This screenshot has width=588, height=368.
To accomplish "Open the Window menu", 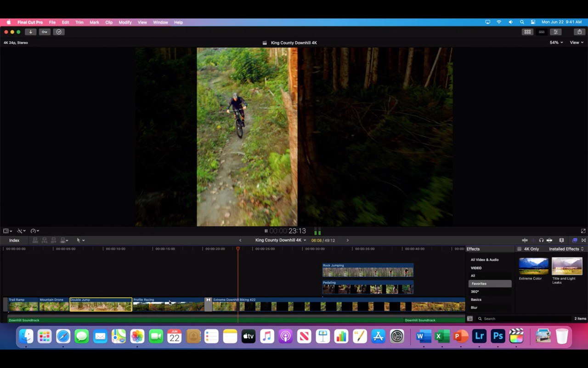I will 160,22.
